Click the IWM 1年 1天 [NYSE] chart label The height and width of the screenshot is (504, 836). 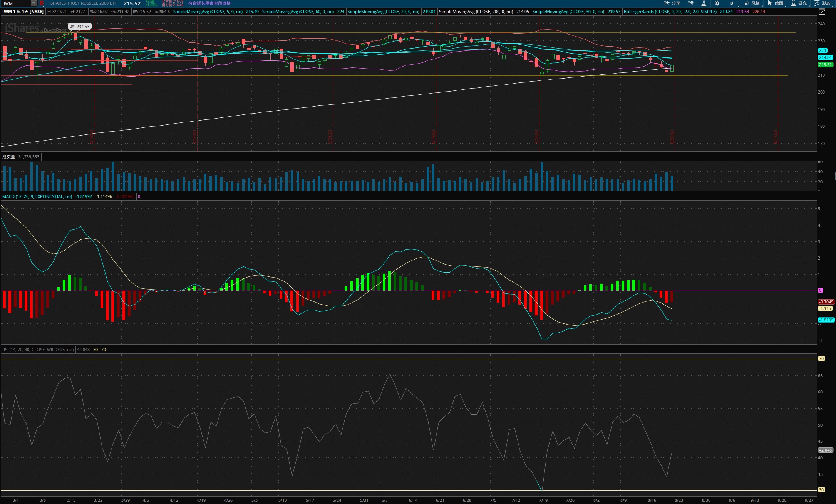[23, 12]
